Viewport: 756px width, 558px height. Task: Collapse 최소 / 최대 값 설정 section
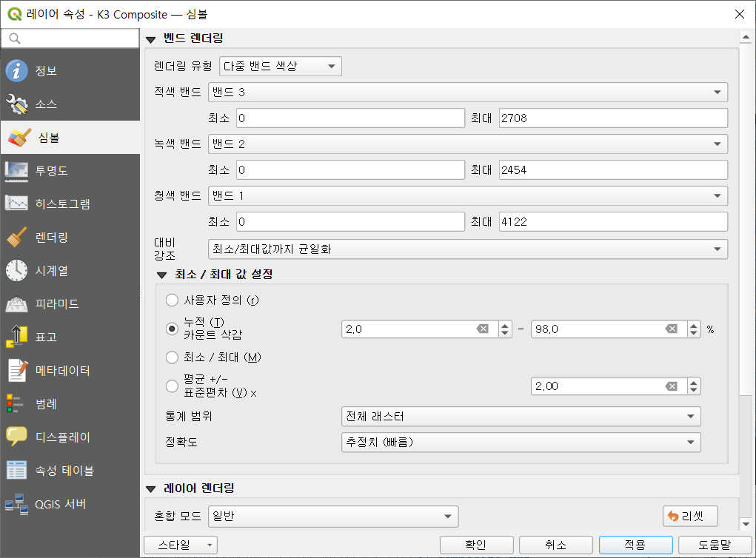pyautogui.click(x=162, y=275)
